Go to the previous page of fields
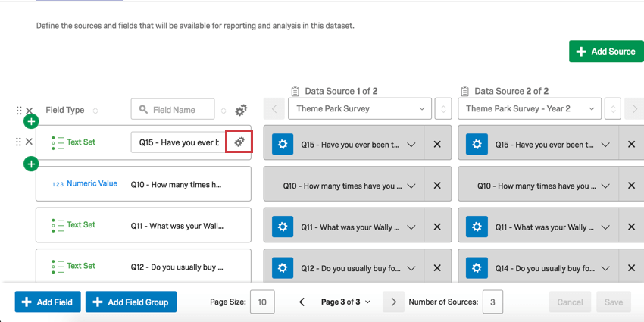The width and height of the screenshot is (644, 322). [x=302, y=302]
